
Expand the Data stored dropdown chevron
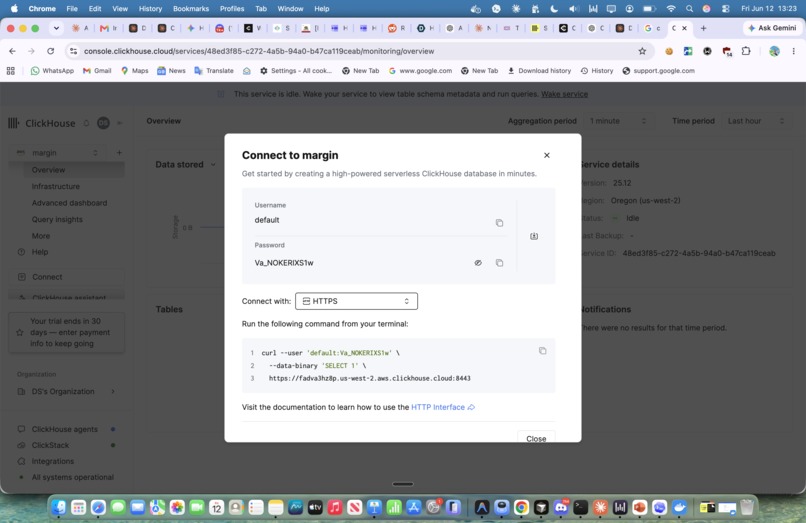click(213, 165)
